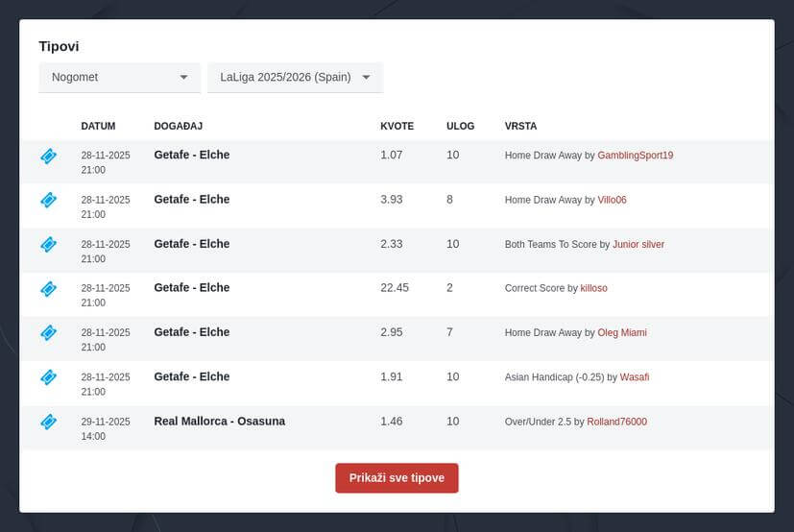Expand the LaLiga 2025/2026 league dropdown
The width and height of the screenshot is (794, 532).
[295, 78]
